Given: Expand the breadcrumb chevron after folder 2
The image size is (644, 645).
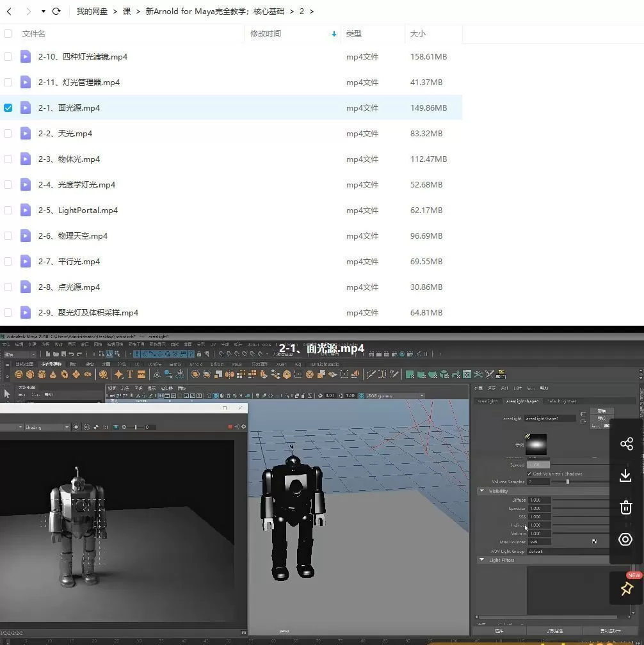Looking at the screenshot, I should tap(312, 12).
